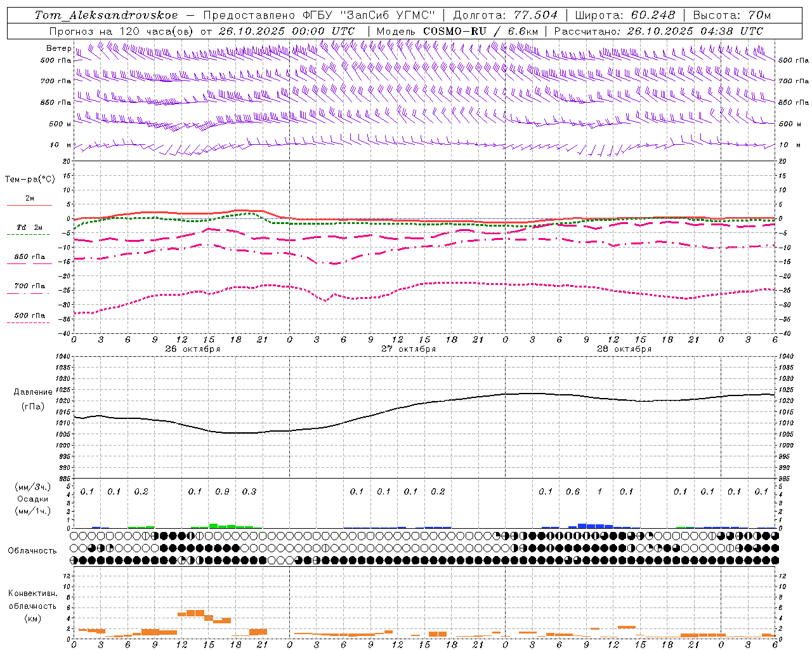
Task: Select the Давление pressure chart title
Action: (33, 392)
